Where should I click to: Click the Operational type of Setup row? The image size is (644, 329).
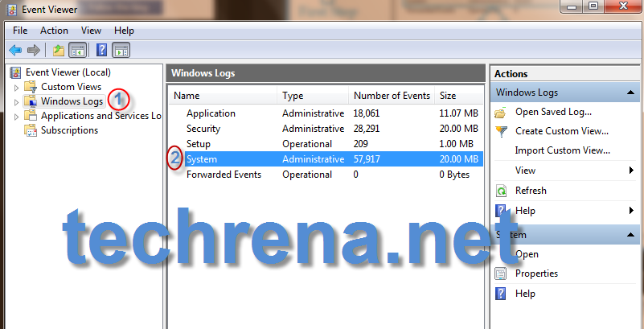click(307, 144)
